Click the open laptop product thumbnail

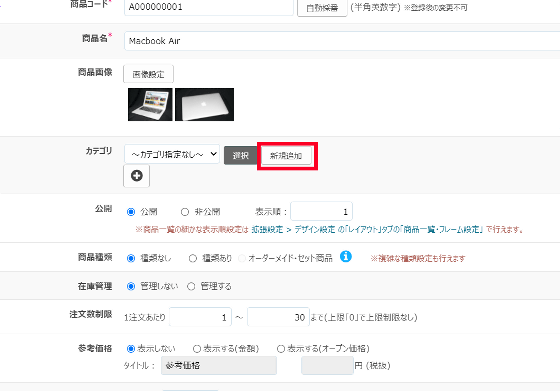150,105
